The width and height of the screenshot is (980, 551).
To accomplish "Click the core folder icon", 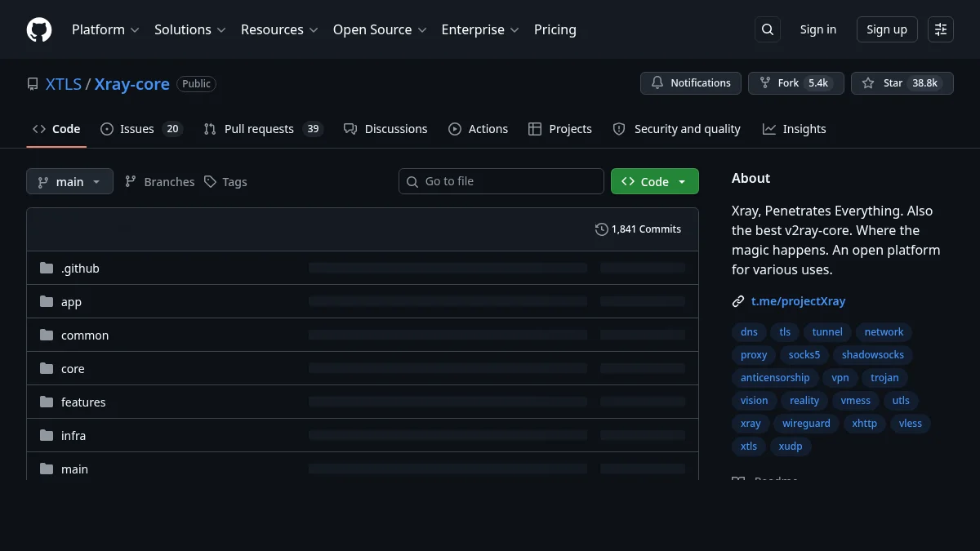I will 47,369.
